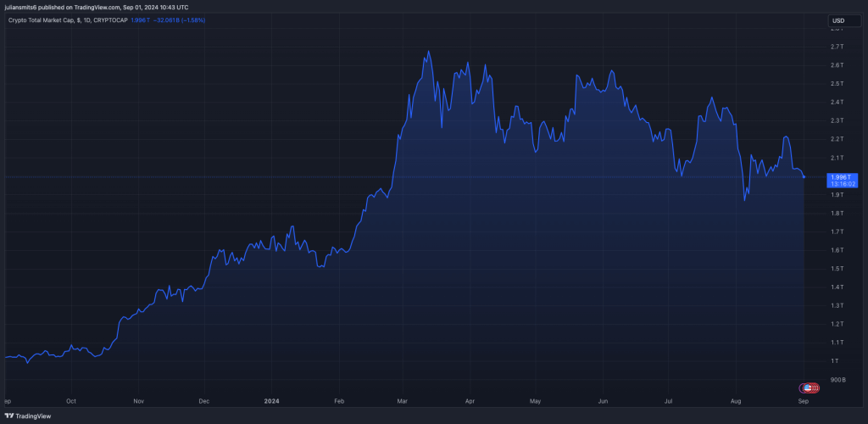Click the Sep label at right of time axis

point(804,399)
